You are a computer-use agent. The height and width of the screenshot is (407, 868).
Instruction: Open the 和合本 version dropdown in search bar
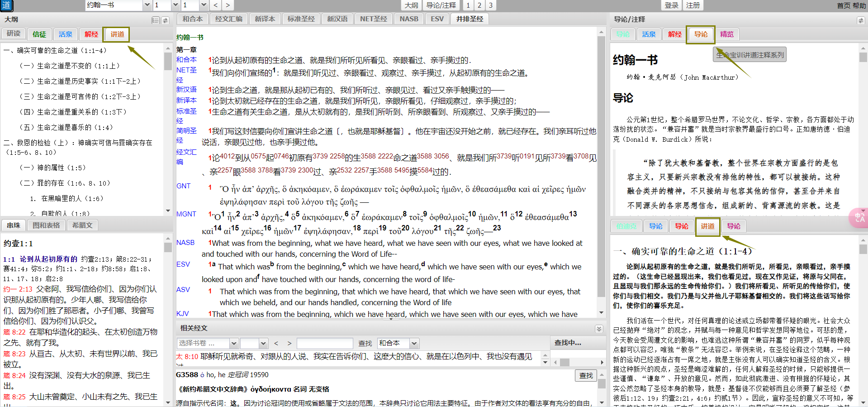click(x=414, y=343)
